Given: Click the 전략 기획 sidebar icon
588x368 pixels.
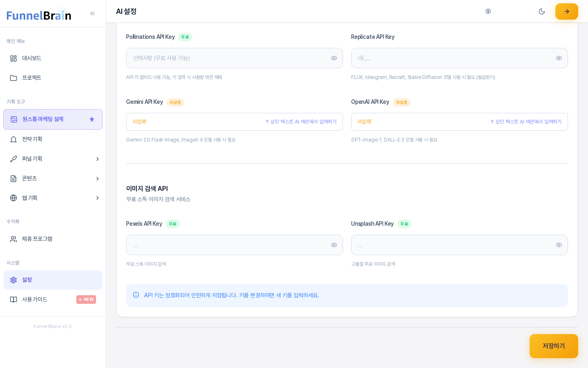Looking at the screenshot, I should point(13,139).
